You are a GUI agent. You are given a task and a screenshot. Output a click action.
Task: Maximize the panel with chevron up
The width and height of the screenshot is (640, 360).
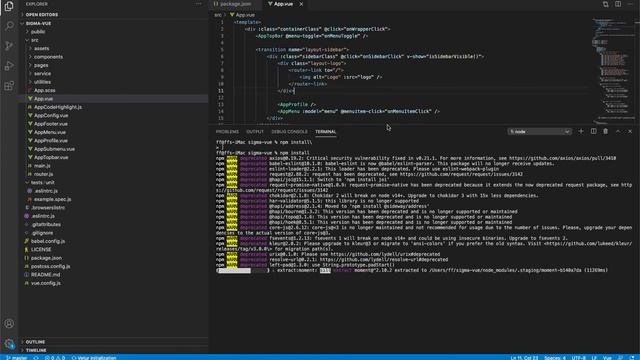click(618, 131)
